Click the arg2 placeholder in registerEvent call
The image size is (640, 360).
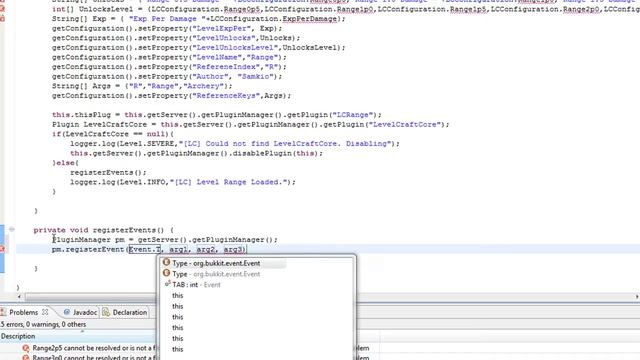(206, 249)
